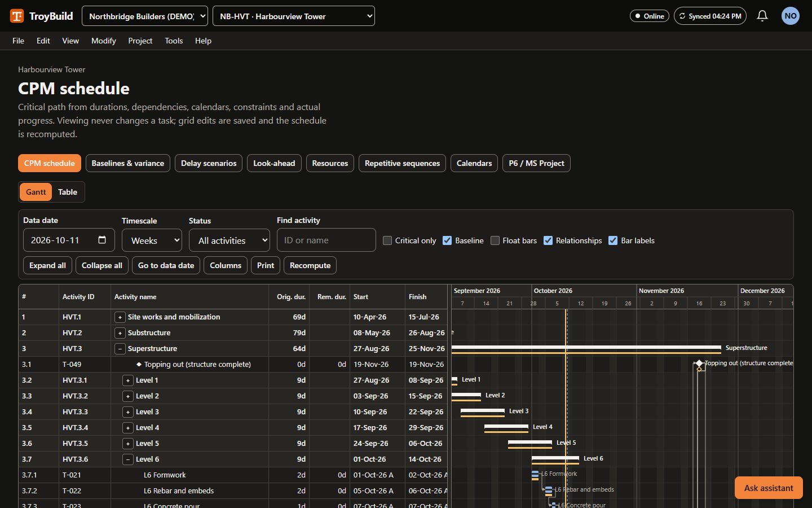Image resolution: width=812 pixels, height=508 pixels.
Task: Click the L6 Formwork activity name
Action: point(165,475)
